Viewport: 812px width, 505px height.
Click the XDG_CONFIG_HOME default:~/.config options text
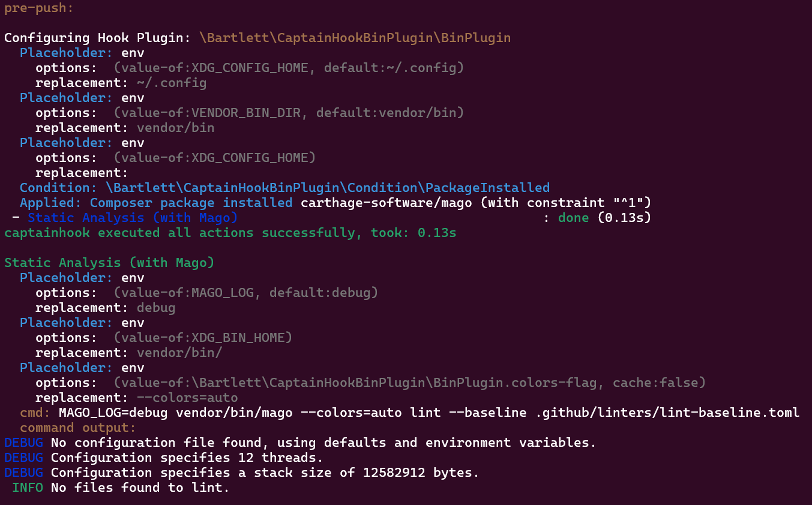click(x=288, y=68)
